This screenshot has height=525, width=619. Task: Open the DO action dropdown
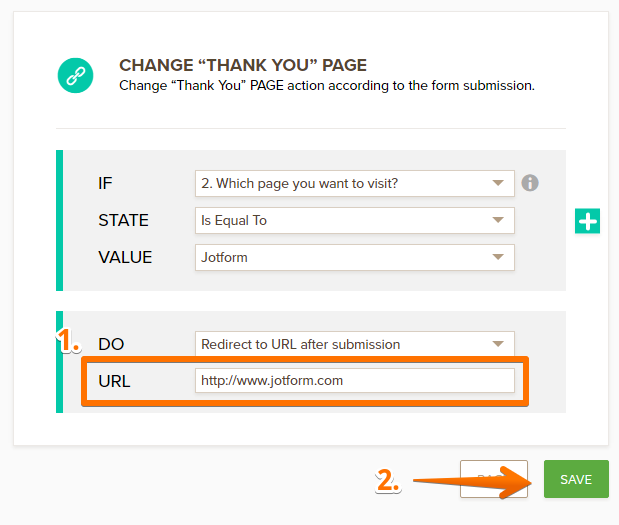pyautogui.click(x=355, y=344)
